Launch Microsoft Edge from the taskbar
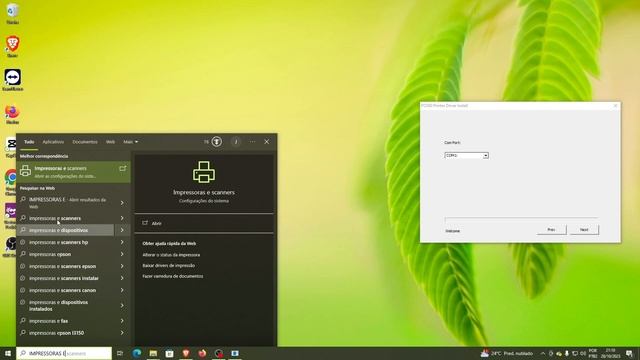The width and height of the screenshot is (640, 360). tap(137, 353)
